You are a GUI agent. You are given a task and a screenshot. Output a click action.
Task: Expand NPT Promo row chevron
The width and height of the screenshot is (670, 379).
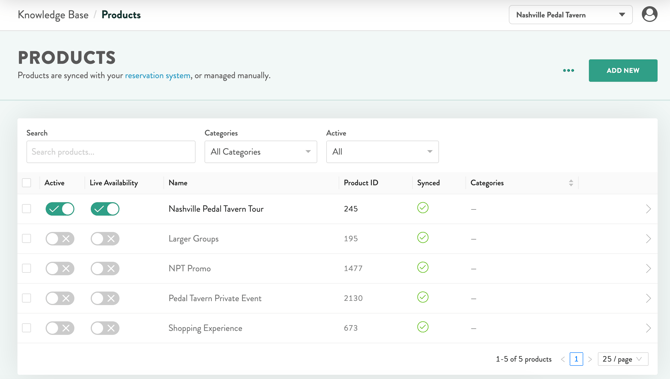[648, 269]
